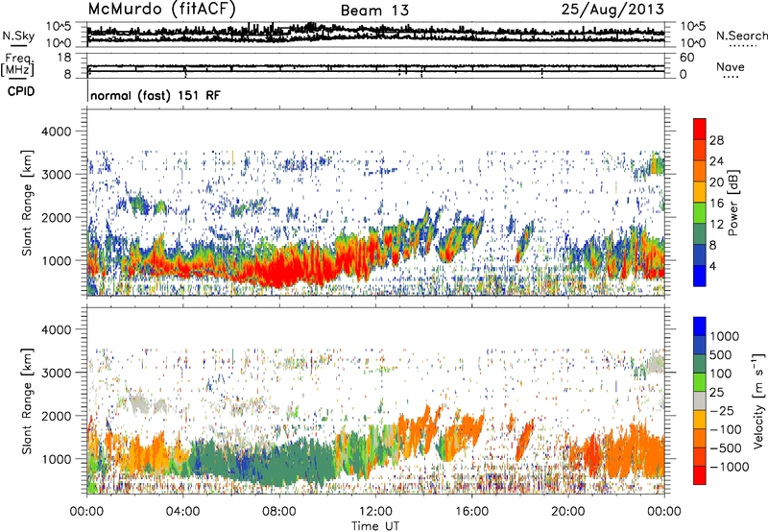Click the "4" power colorbar label
Image resolution: width=768 pixels, height=532 pixels.
point(713,267)
